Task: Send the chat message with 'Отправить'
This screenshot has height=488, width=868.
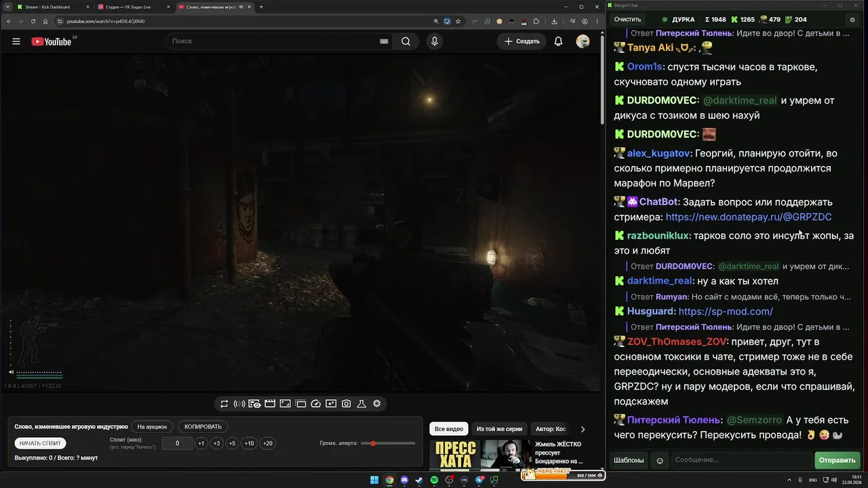Action: tap(837, 460)
